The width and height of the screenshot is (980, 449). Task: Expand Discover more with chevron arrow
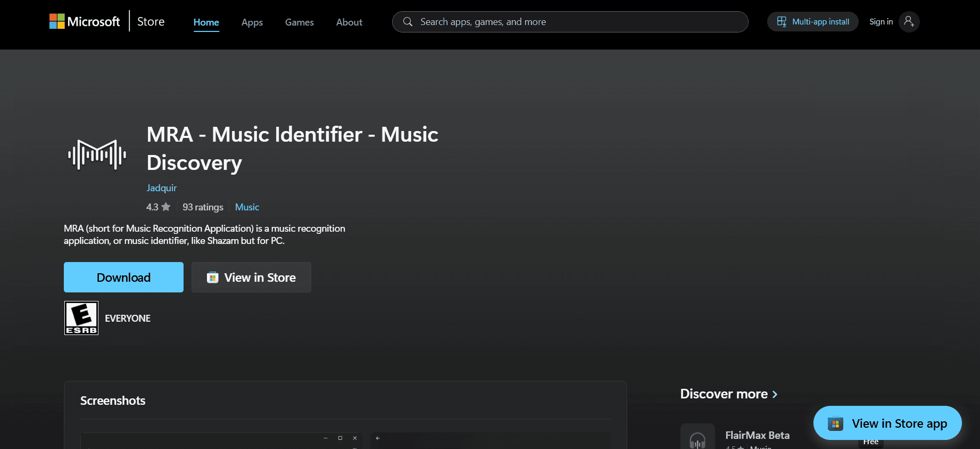[x=775, y=394]
